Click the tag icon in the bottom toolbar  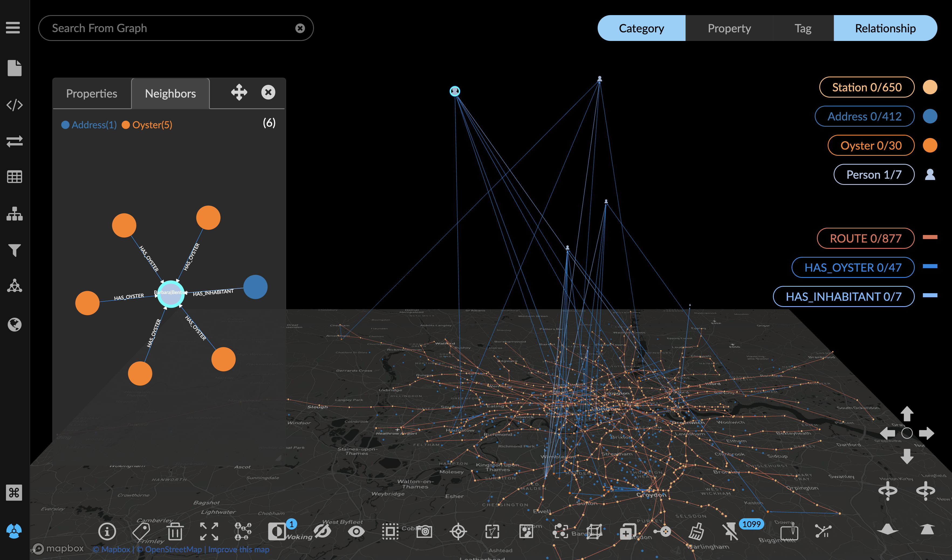141,531
